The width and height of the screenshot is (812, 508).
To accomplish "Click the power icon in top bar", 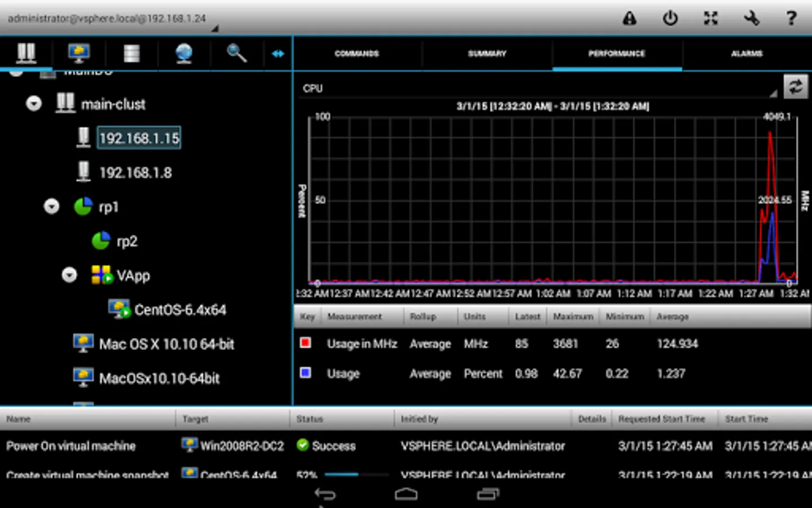I will 670,19.
